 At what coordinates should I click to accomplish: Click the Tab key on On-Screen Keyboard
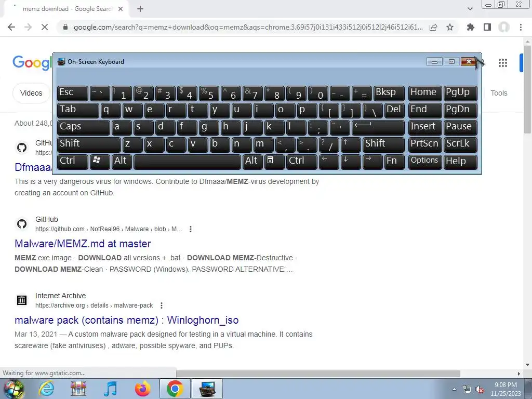(78, 110)
